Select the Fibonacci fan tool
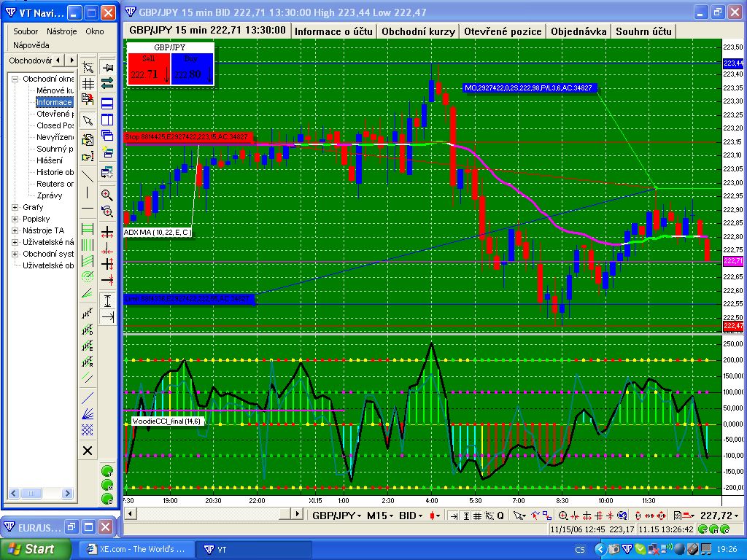The height and width of the screenshot is (560, 747). point(88,293)
